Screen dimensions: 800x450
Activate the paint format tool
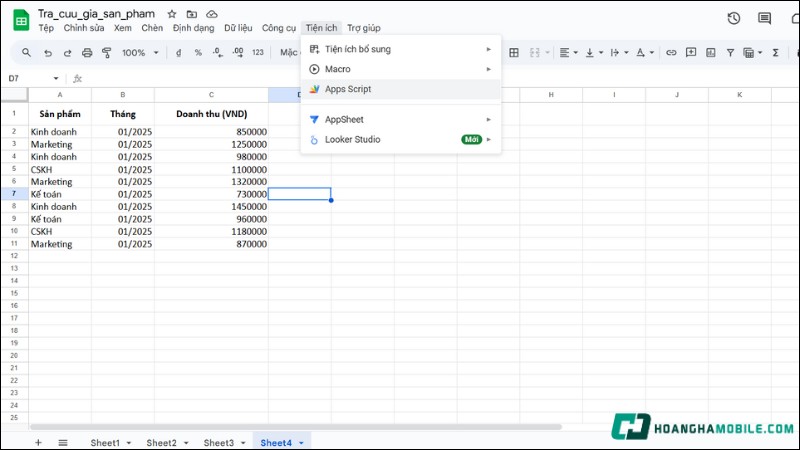107,53
